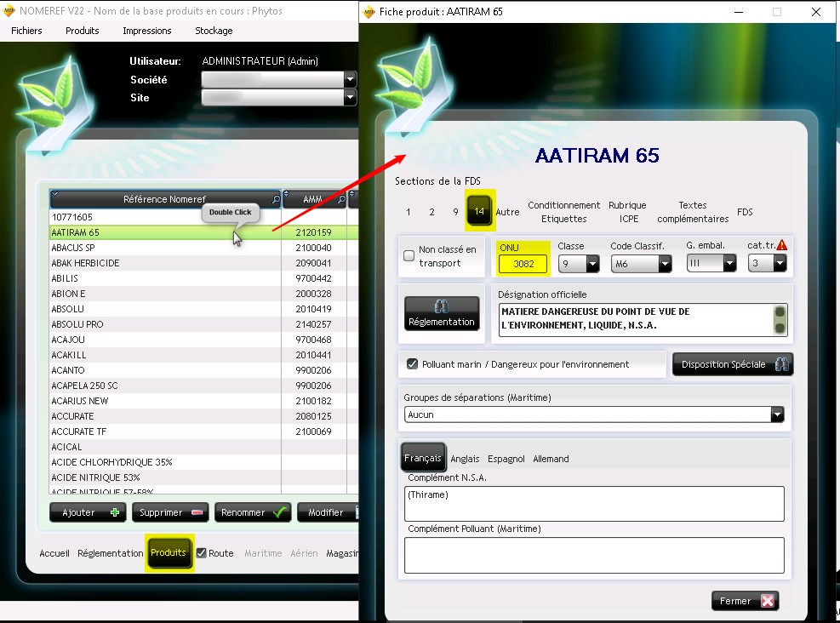Screen dimensions: 840x623
Task: Click the search icon in AMM column header
Action: click(x=341, y=199)
